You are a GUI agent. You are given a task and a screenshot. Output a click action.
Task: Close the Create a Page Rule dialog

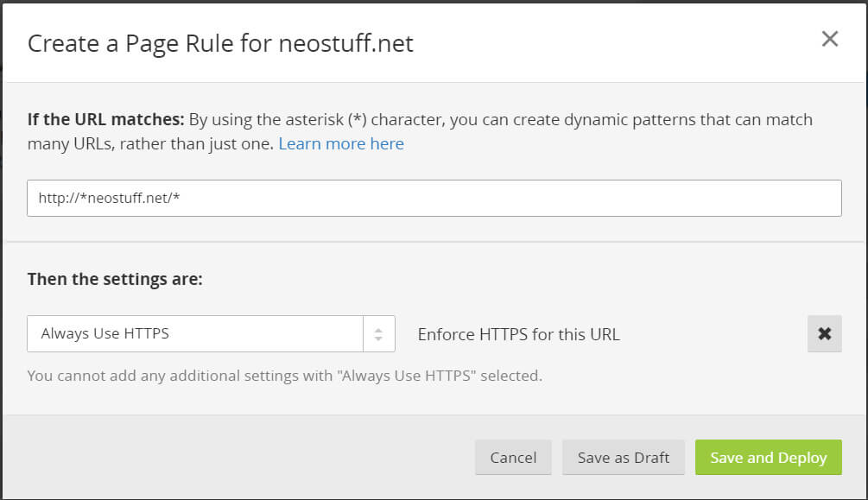click(x=829, y=39)
